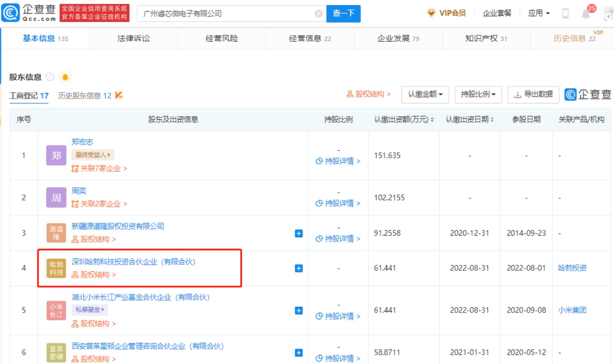Click the Qcc.com logo icon
The image size is (614, 364).
11,13
